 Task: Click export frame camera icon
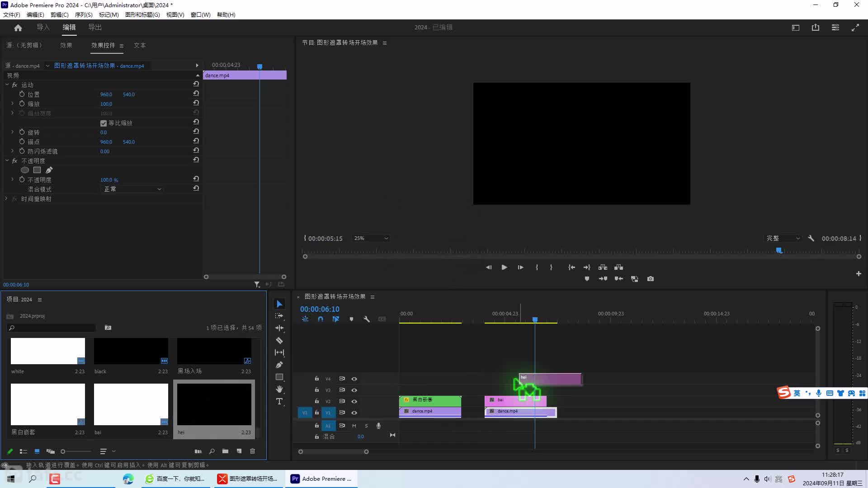click(651, 279)
